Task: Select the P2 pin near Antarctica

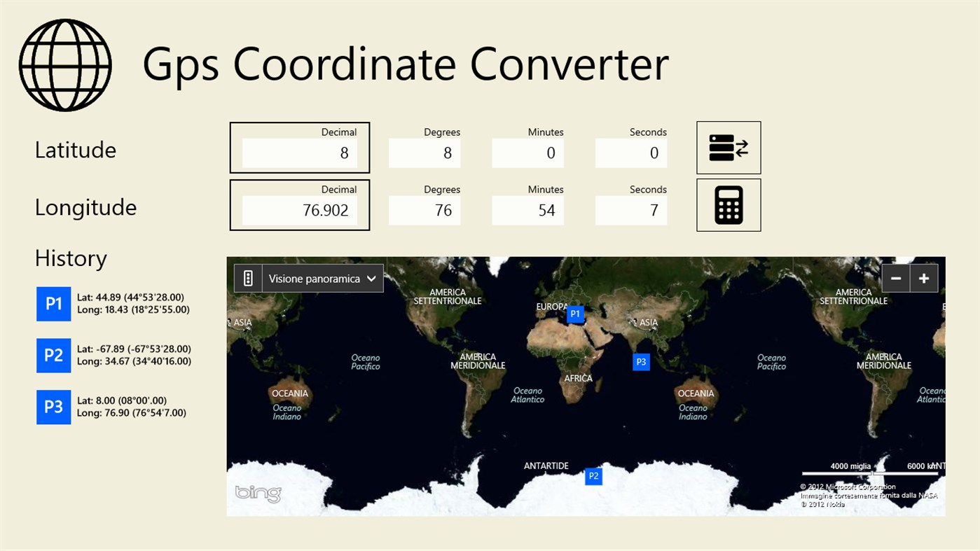Action: click(x=593, y=476)
